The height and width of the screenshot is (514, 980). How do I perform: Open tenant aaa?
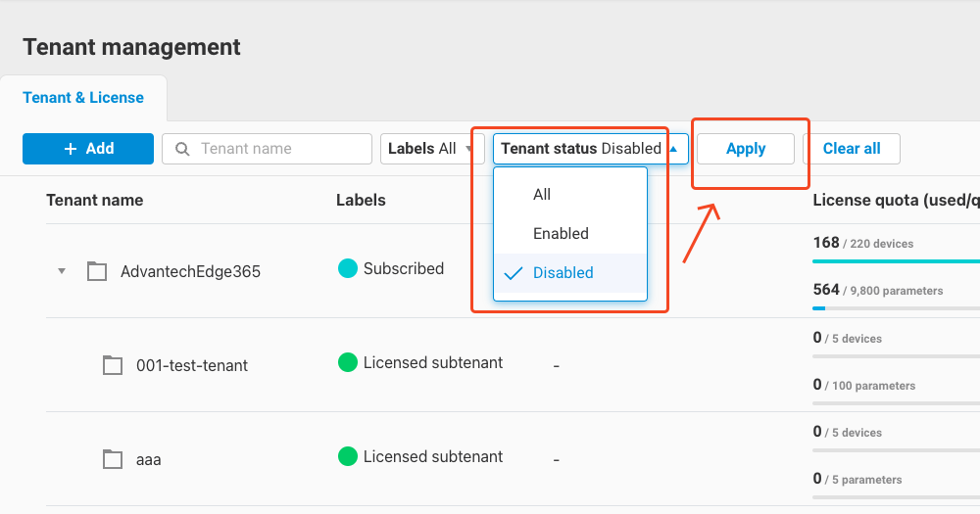pyautogui.click(x=149, y=460)
